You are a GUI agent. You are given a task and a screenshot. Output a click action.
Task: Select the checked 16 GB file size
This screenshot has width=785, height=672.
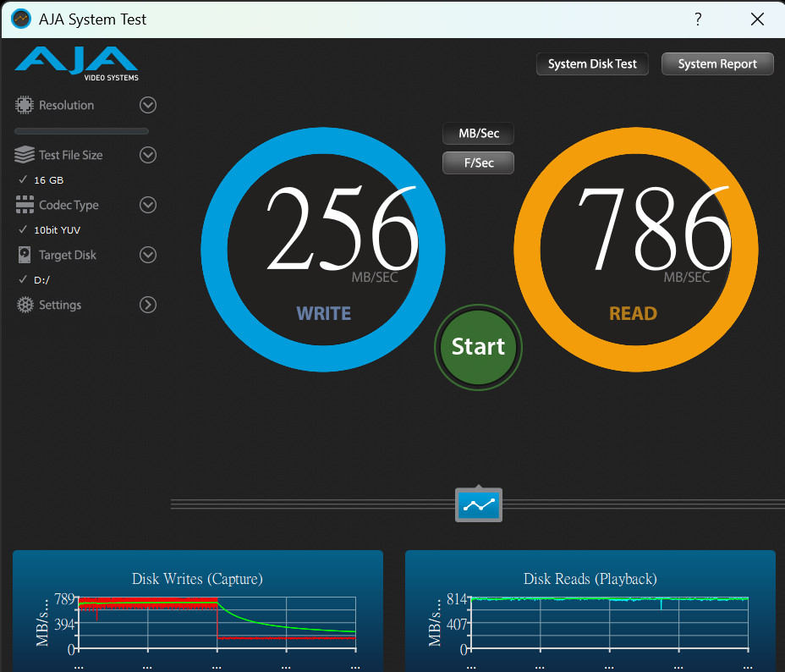[x=41, y=179]
